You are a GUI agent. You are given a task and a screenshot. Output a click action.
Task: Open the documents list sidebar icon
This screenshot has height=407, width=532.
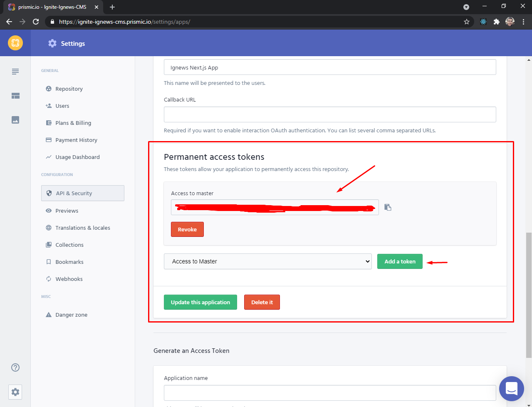(x=15, y=72)
